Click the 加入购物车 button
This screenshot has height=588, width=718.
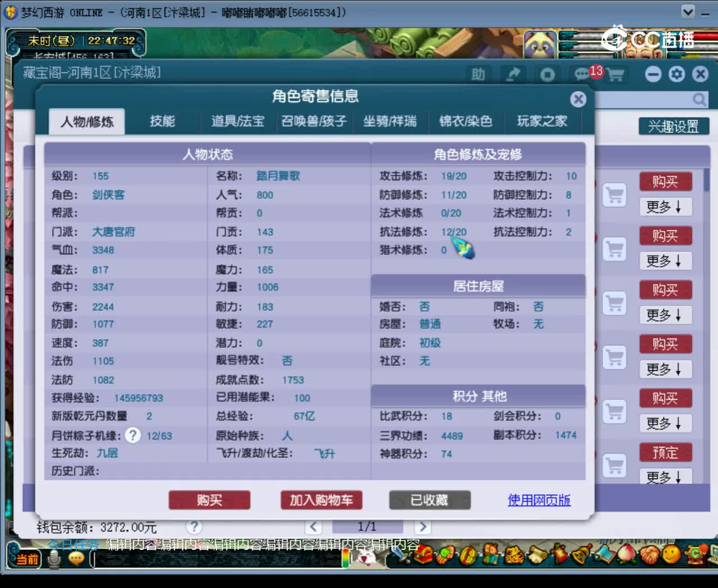pos(321,500)
